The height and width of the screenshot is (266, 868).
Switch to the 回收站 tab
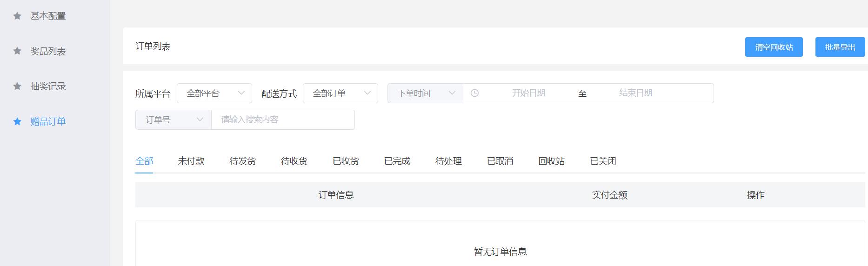(552, 161)
